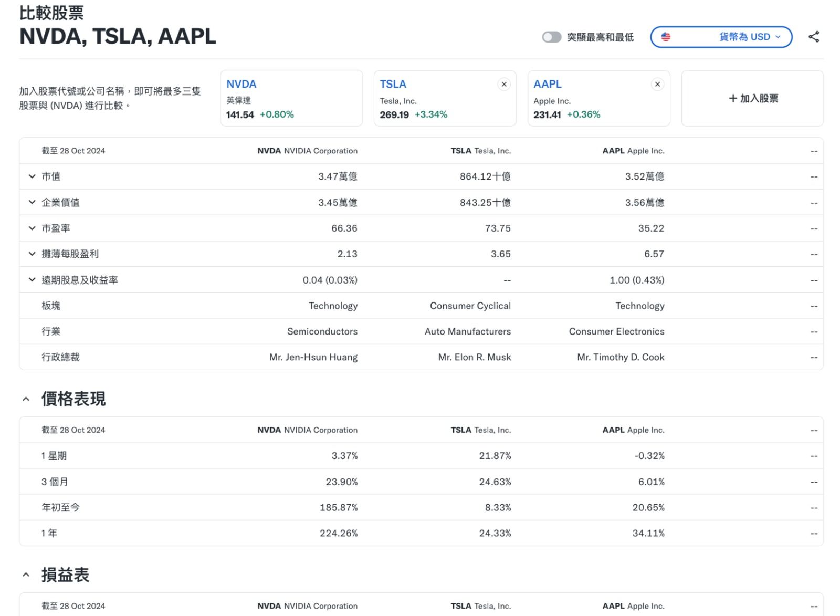Expand the 市盈率 row
The height and width of the screenshot is (616, 840).
click(x=32, y=228)
